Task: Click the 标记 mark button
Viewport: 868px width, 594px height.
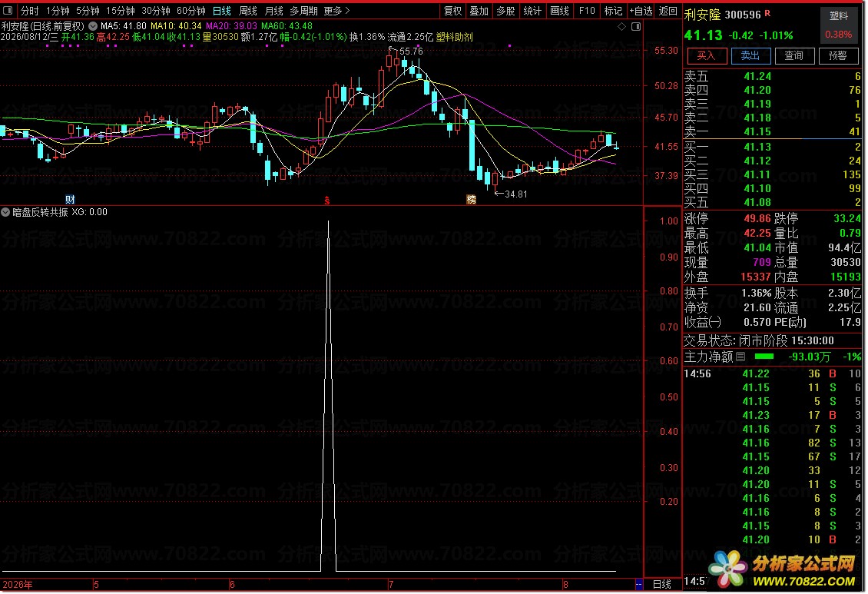Action: [613, 11]
